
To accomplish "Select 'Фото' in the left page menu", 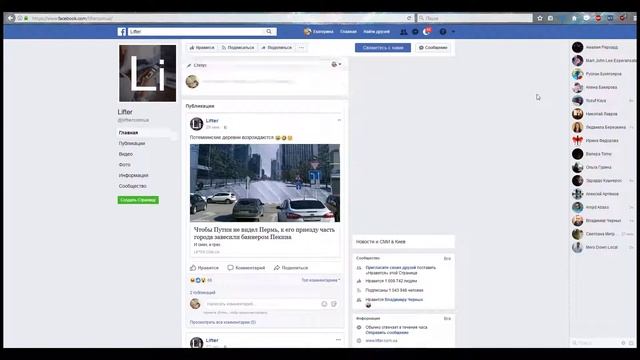I will [x=124, y=164].
